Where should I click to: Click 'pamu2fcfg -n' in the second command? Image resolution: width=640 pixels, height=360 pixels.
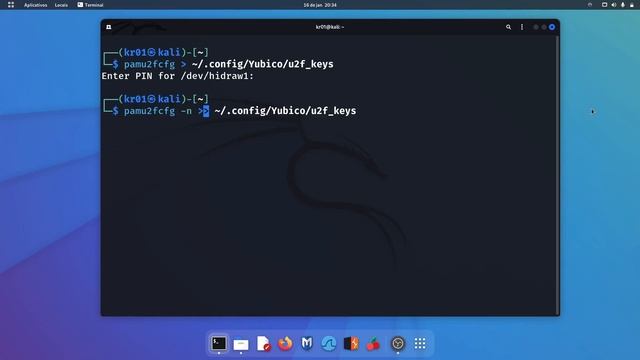158,111
